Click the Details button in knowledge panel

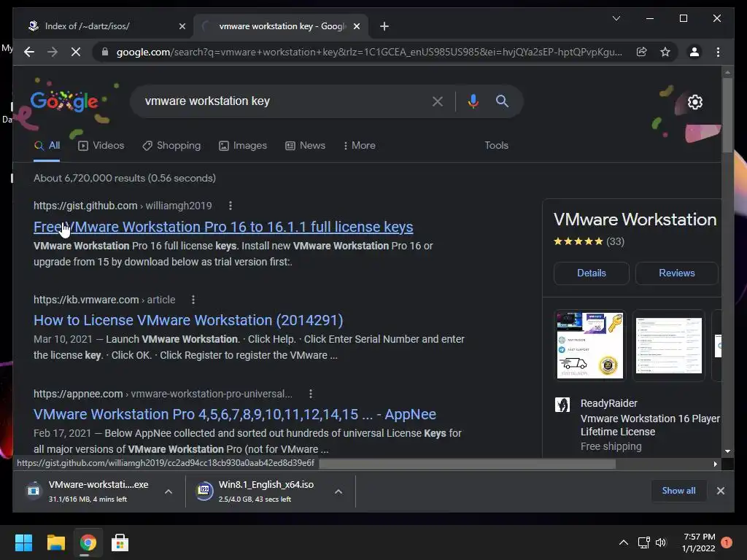pos(591,273)
